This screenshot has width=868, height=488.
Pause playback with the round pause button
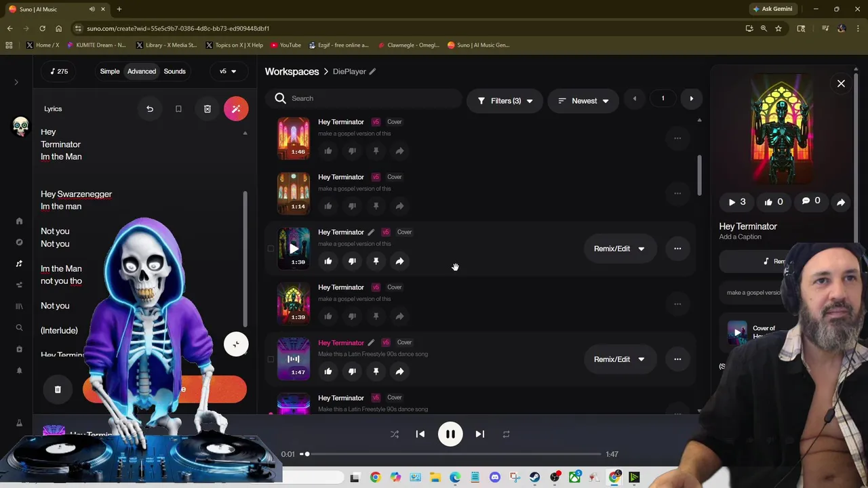(450, 434)
